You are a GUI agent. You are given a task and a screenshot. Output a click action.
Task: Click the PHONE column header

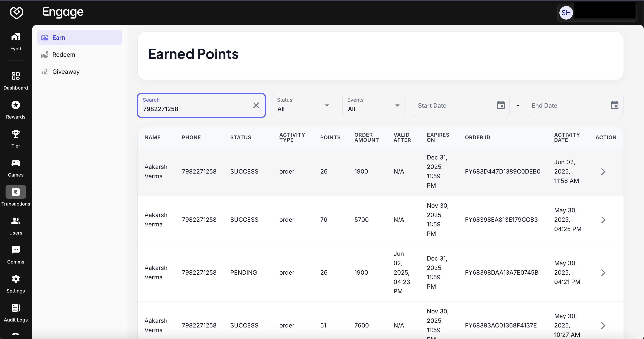[x=191, y=137]
